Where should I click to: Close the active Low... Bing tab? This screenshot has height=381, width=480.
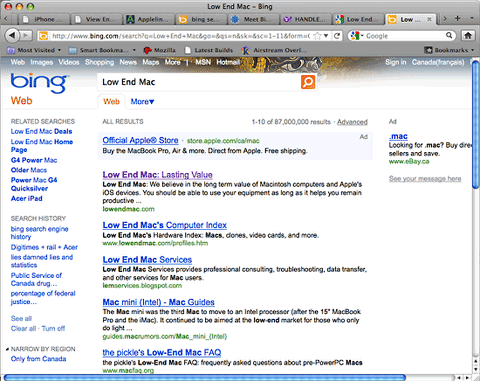429,19
